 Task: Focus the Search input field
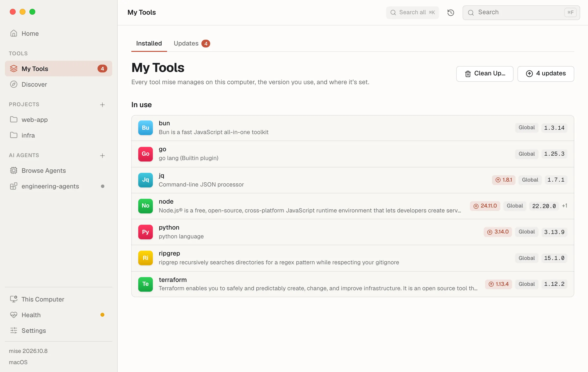click(521, 12)
